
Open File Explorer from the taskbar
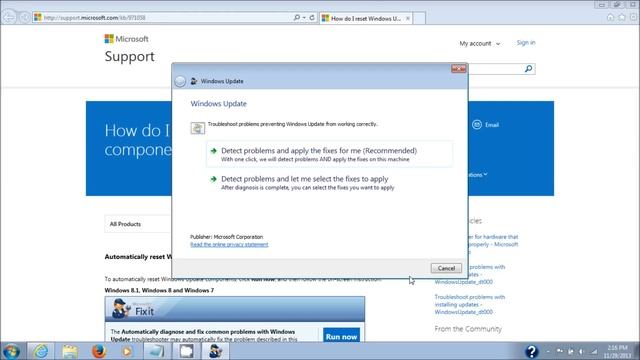pyautogui.click(x=70, y=351)
